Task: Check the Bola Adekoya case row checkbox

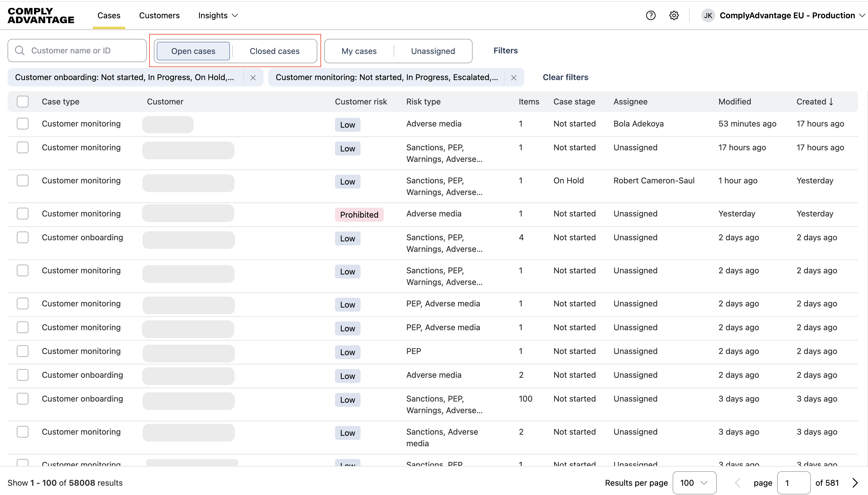Action: point(22,124)
